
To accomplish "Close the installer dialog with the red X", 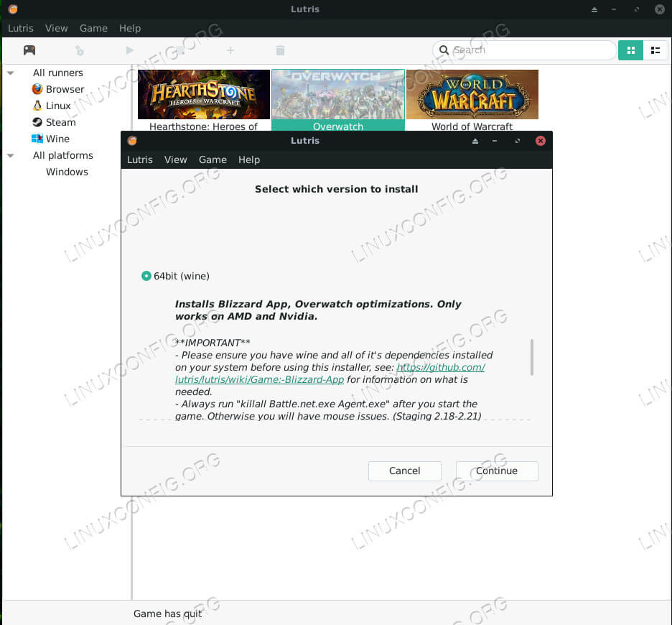I will click(541, 141).
